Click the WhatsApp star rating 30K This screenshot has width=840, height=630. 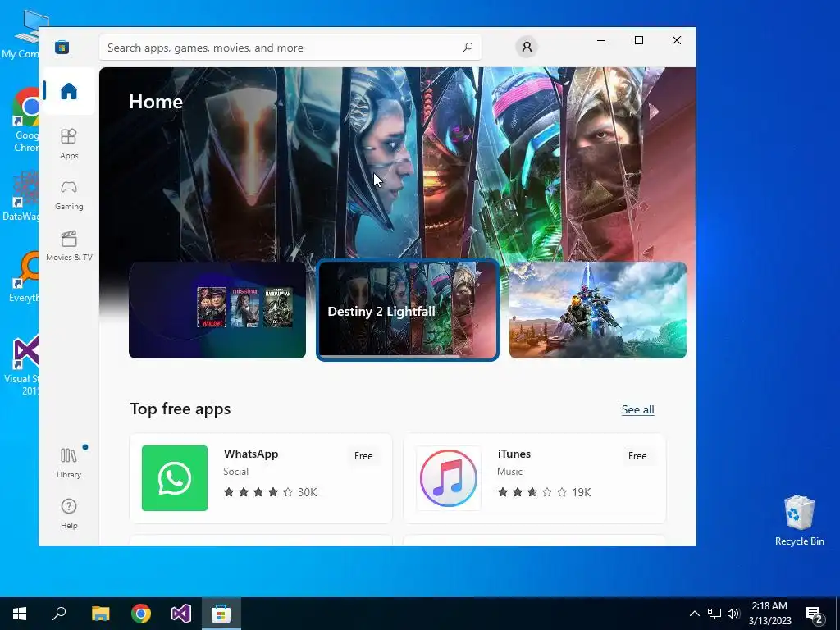coord(270,492)
